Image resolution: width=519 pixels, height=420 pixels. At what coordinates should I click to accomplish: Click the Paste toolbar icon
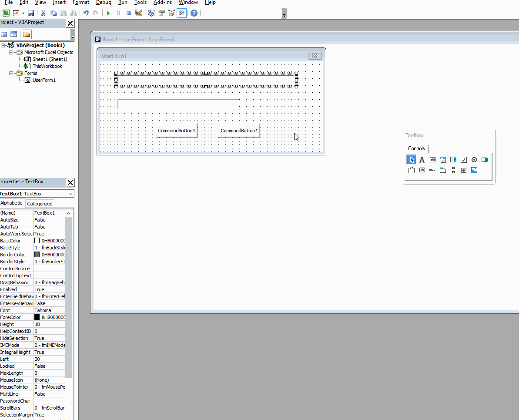pos(63,13)
